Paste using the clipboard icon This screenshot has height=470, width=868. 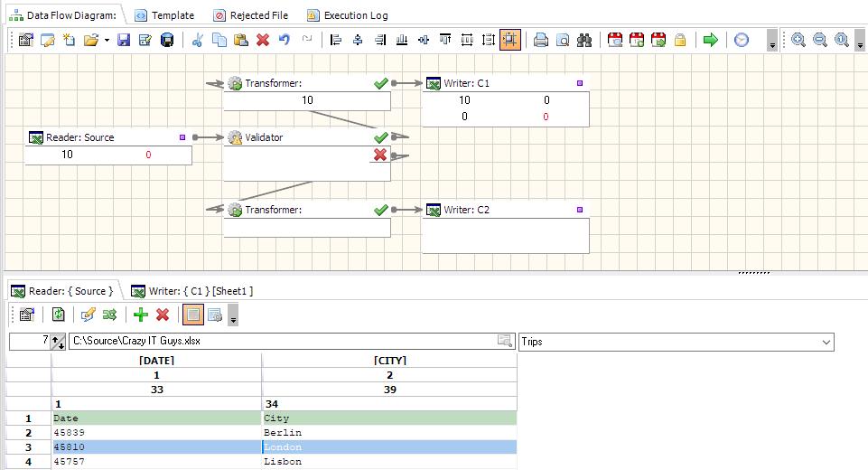coord(241,40)
